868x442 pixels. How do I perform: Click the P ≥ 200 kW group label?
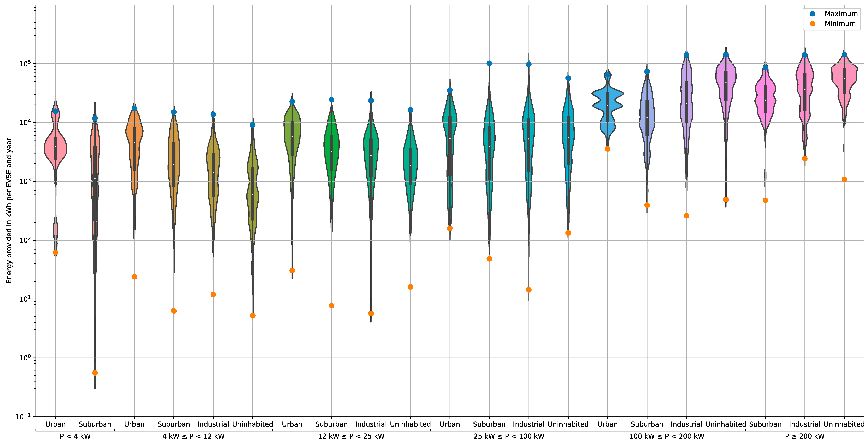(805, 436)
